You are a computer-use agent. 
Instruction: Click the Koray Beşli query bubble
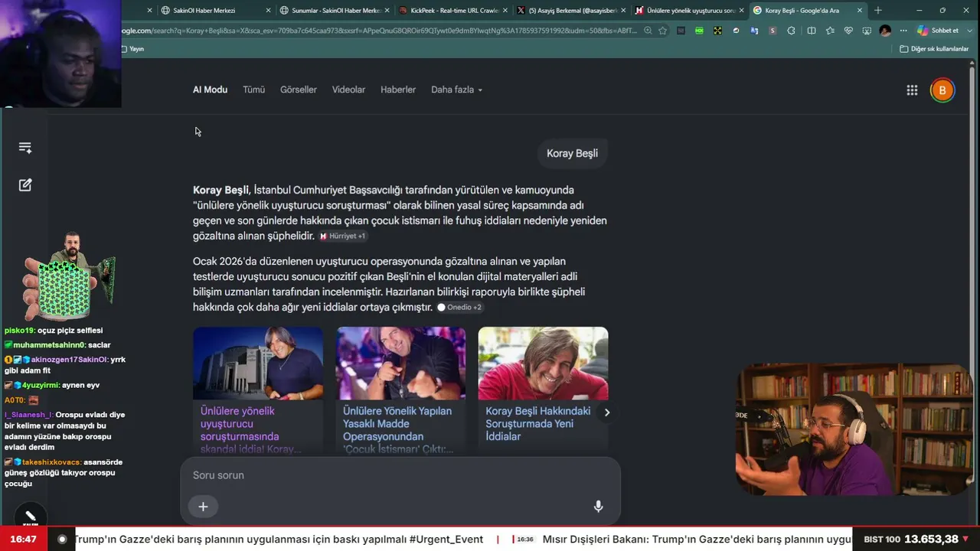(572, 153)
